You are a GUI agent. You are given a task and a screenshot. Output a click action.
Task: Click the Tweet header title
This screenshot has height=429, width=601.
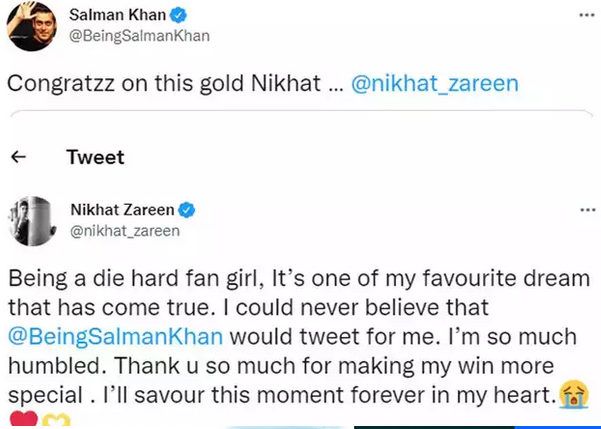tap(95, 157)
